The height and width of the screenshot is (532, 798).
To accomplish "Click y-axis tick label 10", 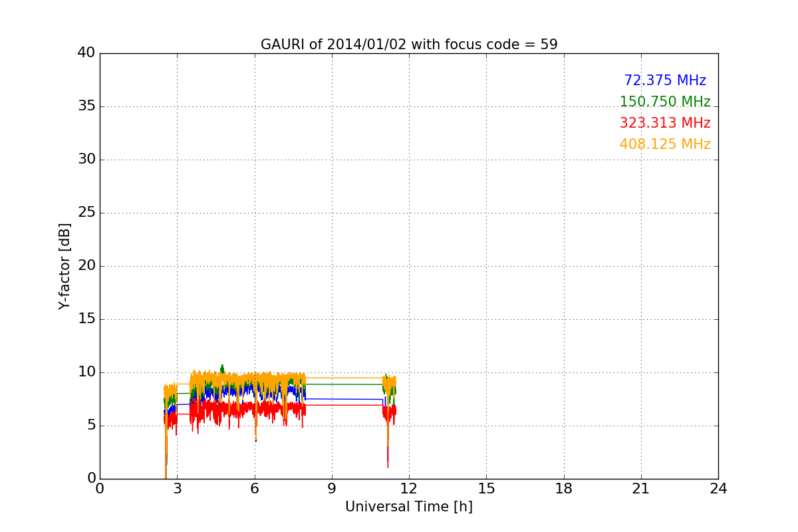I will (86, 372).
